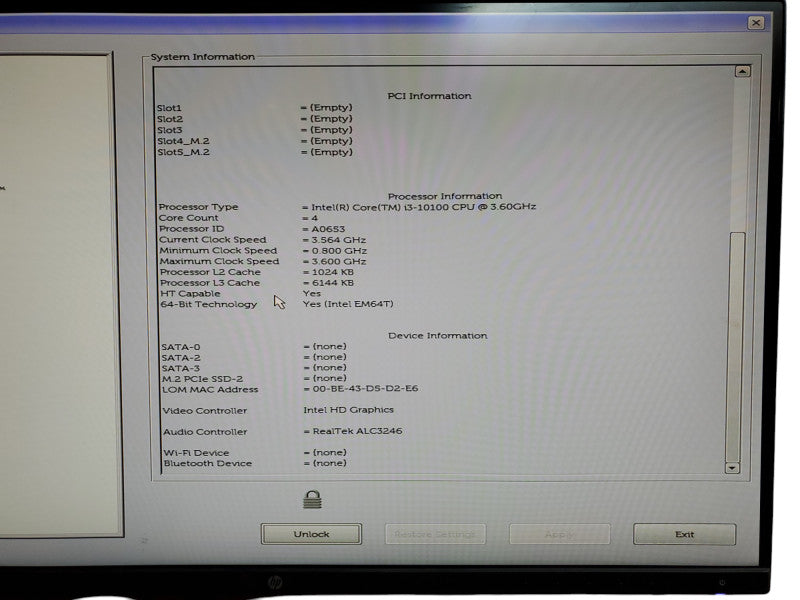This screenshot has height=600, width=800.
Task: Click the M.2 PCIe SSD-2 label
Action: click(x=202, y=379)
